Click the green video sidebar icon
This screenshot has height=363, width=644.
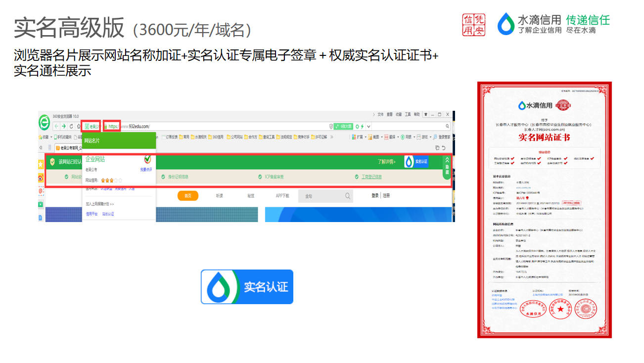point(41,204)
